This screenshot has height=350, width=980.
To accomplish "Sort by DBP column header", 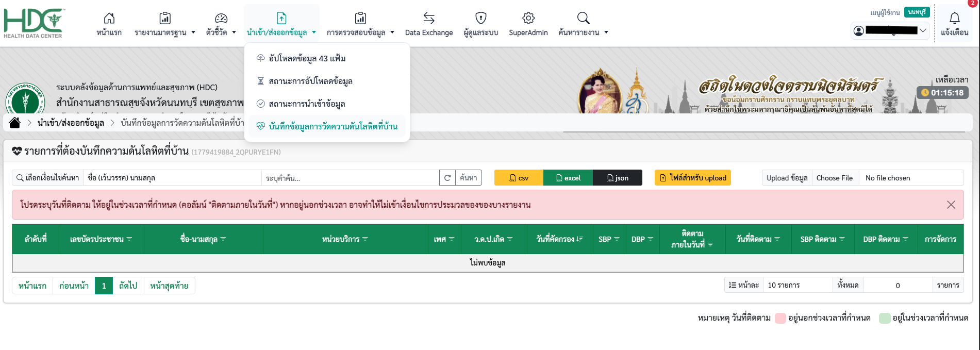I will point(643,239).
